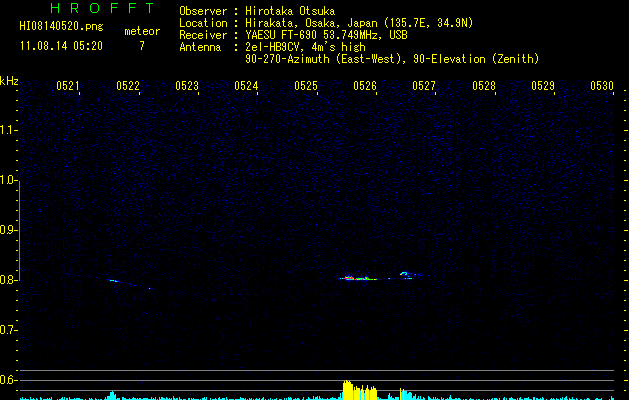Click the HROFFT title text
This screenshot has height=400, width=629.
[x=102, y=8]
